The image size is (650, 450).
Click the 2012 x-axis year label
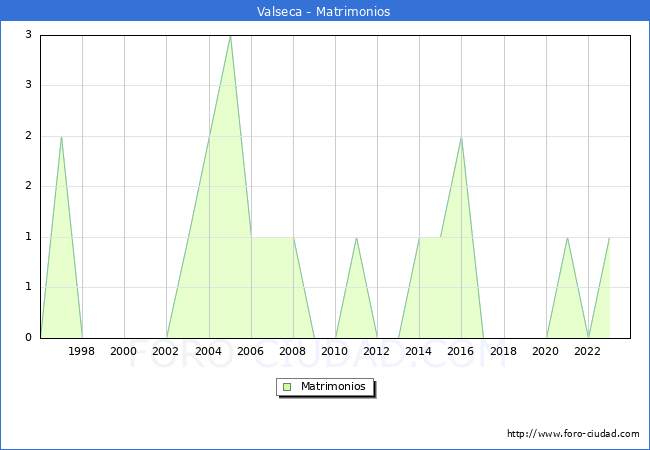pos(377,351)
